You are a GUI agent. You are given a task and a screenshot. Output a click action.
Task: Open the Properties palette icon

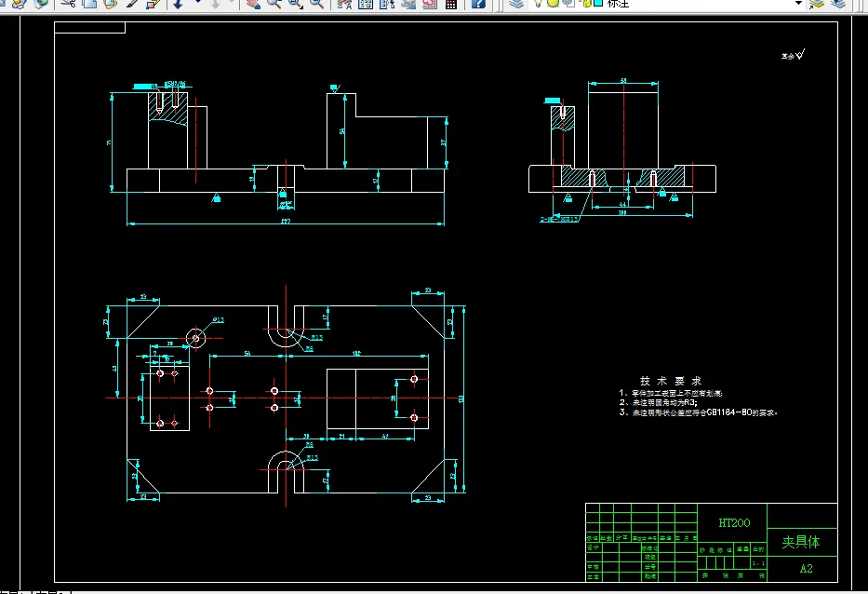[x=344, y=4]
